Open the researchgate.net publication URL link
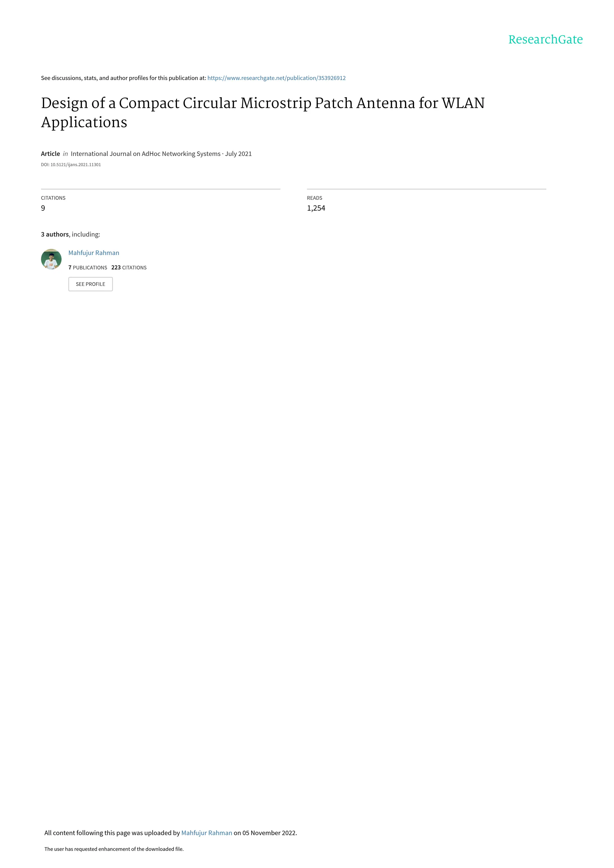Screen dimensions: 614x868 pos(276,78)
